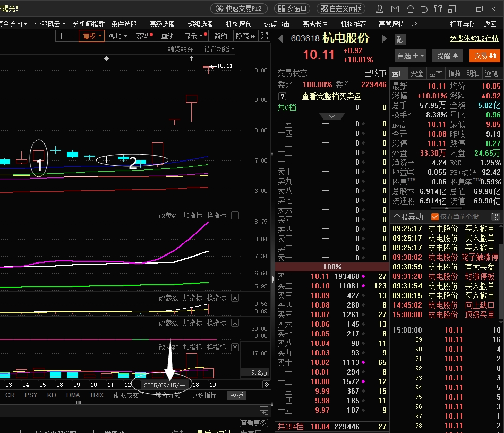Open 个股风云 menu dropdown
504x433 pixels.
50,24
